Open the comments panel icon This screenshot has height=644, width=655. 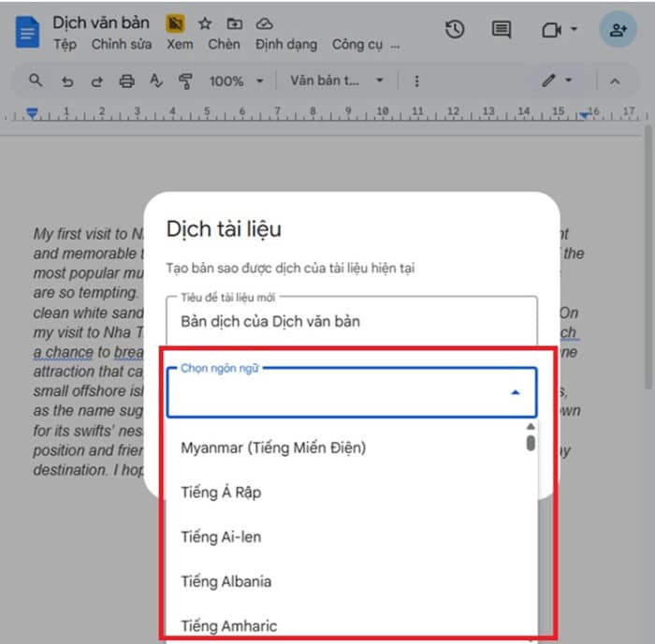coord(502,30)
